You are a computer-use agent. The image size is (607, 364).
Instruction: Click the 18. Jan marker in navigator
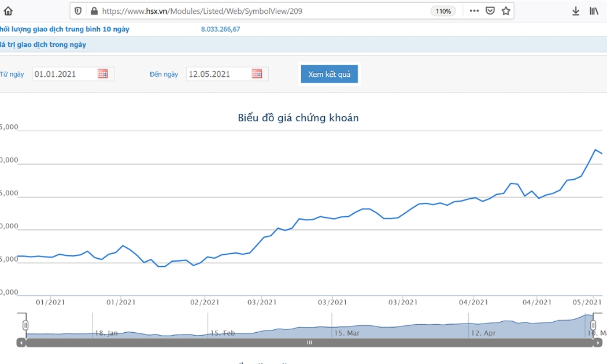[106, 333]
